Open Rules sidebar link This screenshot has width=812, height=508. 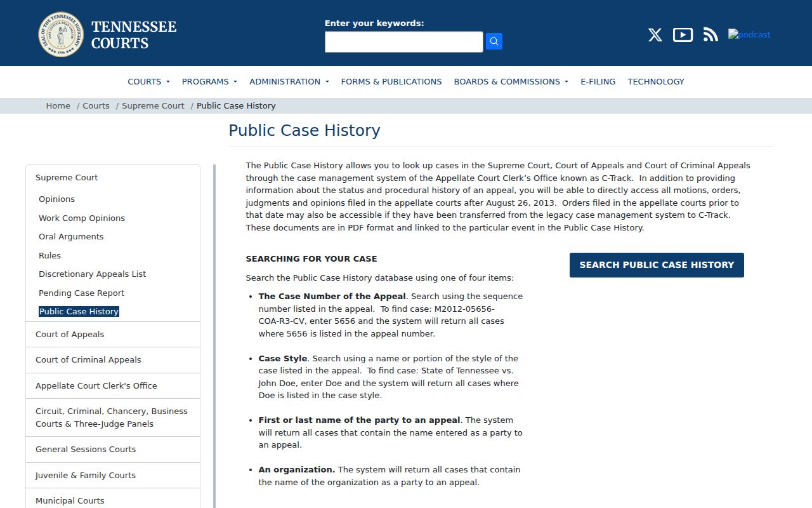(x=49, y=255)
